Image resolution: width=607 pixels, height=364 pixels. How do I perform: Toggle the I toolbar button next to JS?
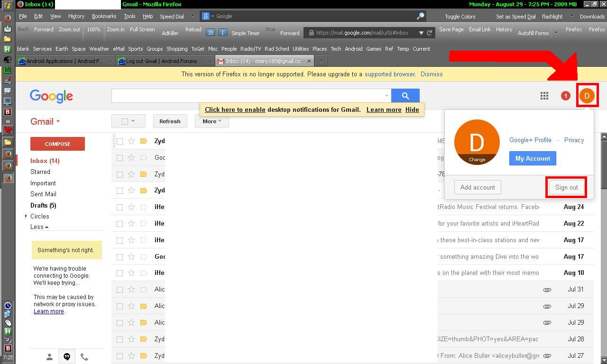point(222,33)
